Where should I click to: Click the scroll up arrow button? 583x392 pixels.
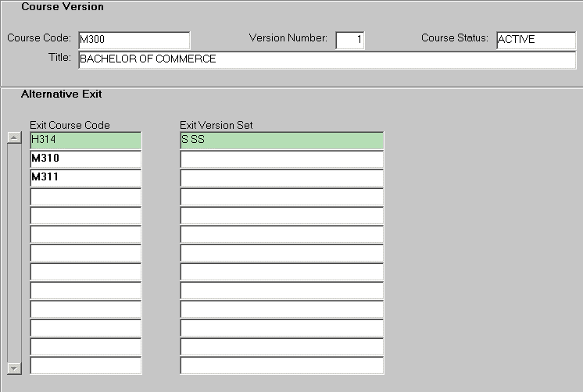(13, 138)
